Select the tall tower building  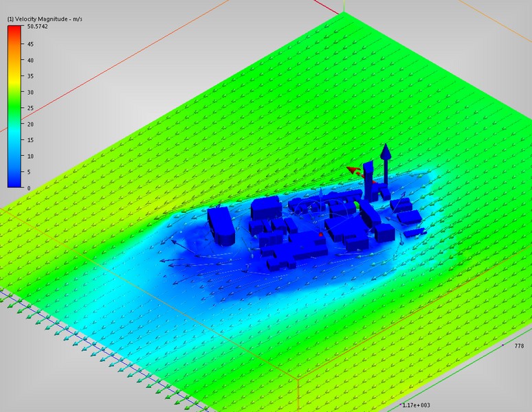(368, 181)
